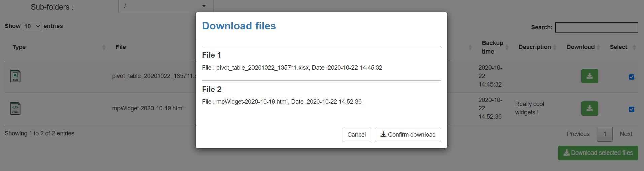Viewport: 644px width, 171px height.
Task: Download mpWidget file via green download icon
Action: (589, 108)
